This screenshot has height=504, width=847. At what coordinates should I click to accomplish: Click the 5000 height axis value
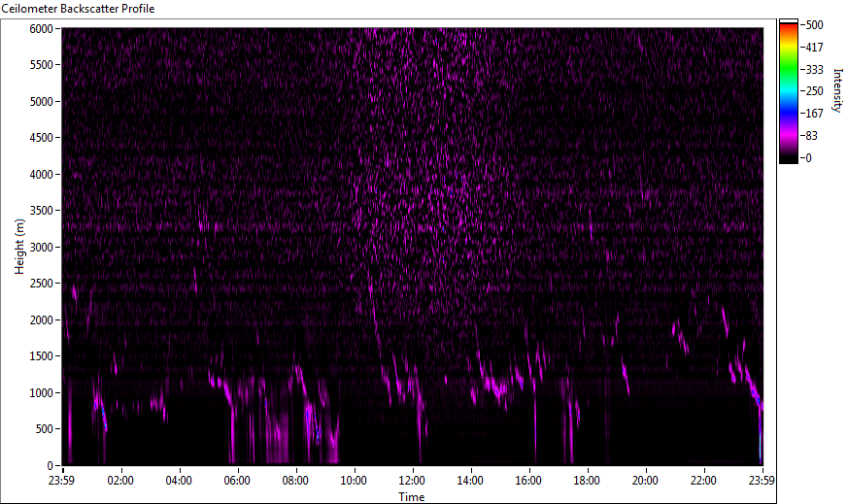[x=41, y=102]
